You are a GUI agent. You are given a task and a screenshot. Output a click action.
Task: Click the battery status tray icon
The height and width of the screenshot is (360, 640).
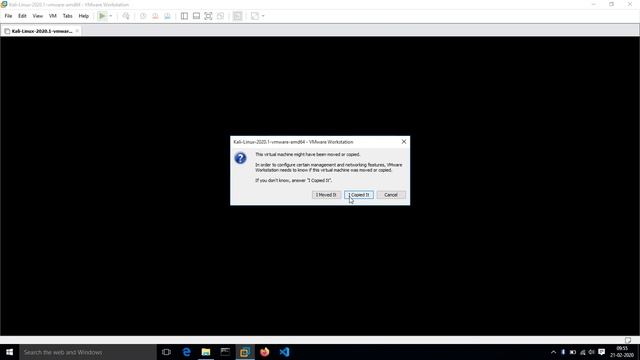573,352
